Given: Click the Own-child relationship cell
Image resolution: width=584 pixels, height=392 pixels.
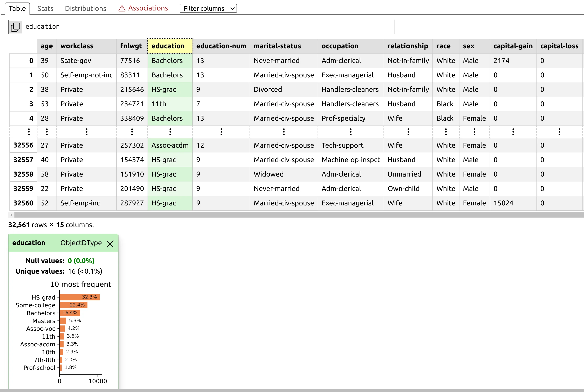Looking at the screenshot, I should click(x=408, y=189).
